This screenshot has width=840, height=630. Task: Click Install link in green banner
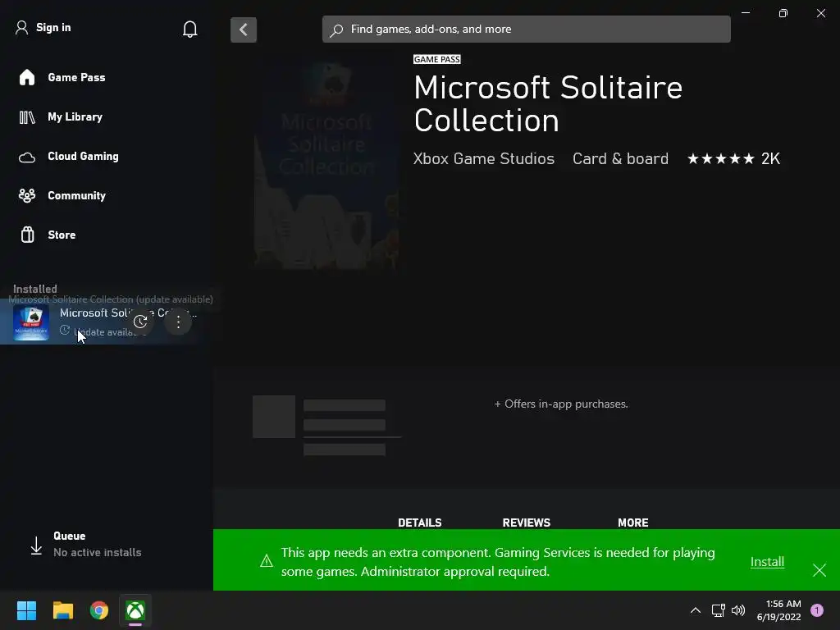coord(767,562)
